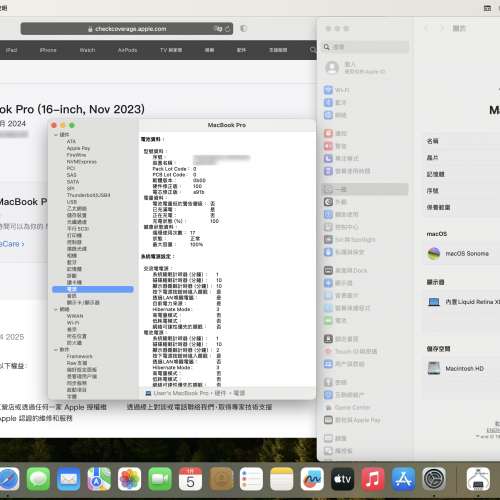Select NVMExpress in System Information tree
The width and height of the screenshot is (500, 500).
(82, 162)
